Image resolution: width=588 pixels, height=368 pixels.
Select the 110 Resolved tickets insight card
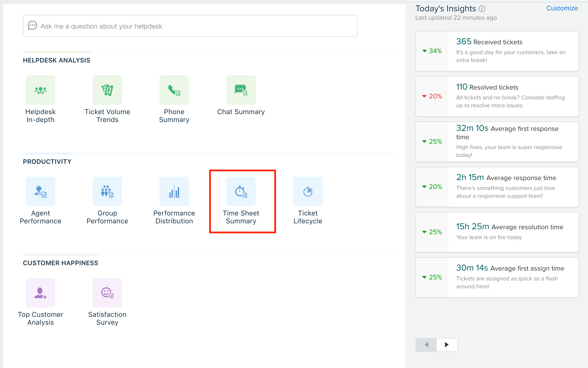[x=497, y=96]
